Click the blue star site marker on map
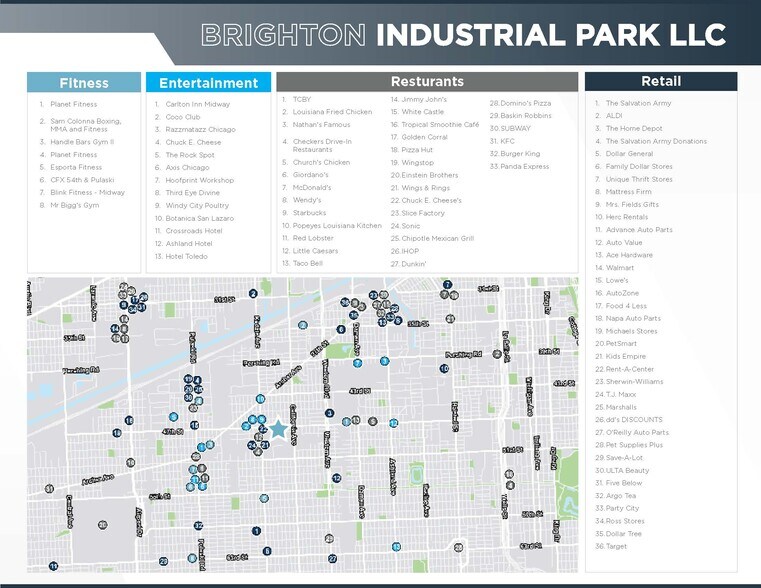 [278, 429]
